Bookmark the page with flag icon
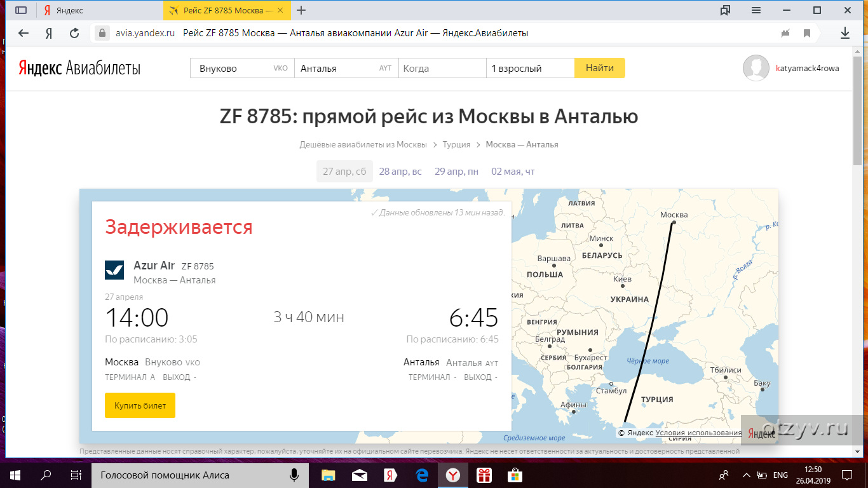 coord(806,33)
